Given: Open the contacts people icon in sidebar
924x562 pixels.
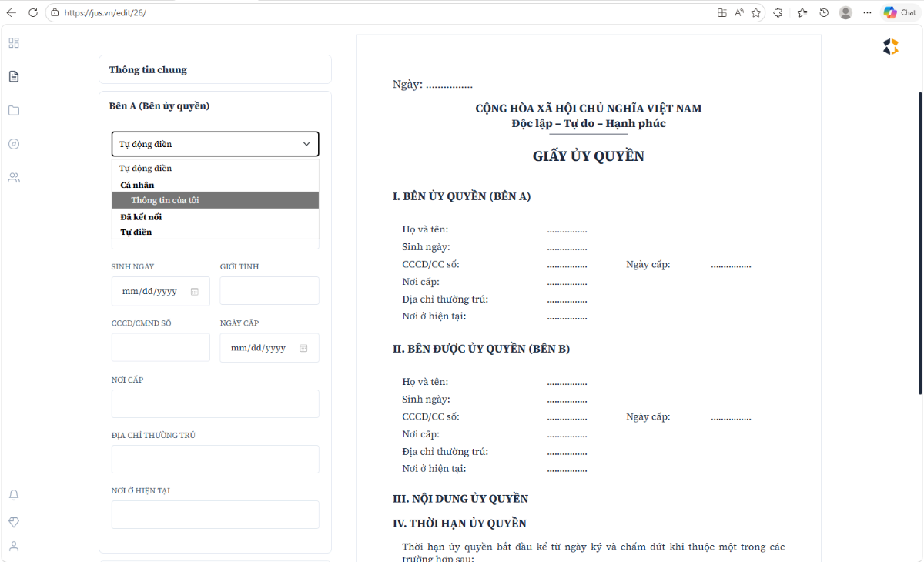Looking at the screenshot, I should click(13, 178).
